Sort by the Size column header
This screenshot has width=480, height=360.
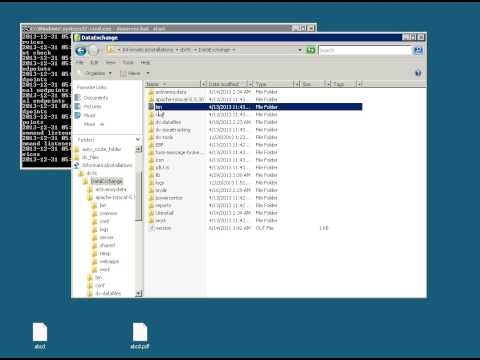click(x=312, y=84)
